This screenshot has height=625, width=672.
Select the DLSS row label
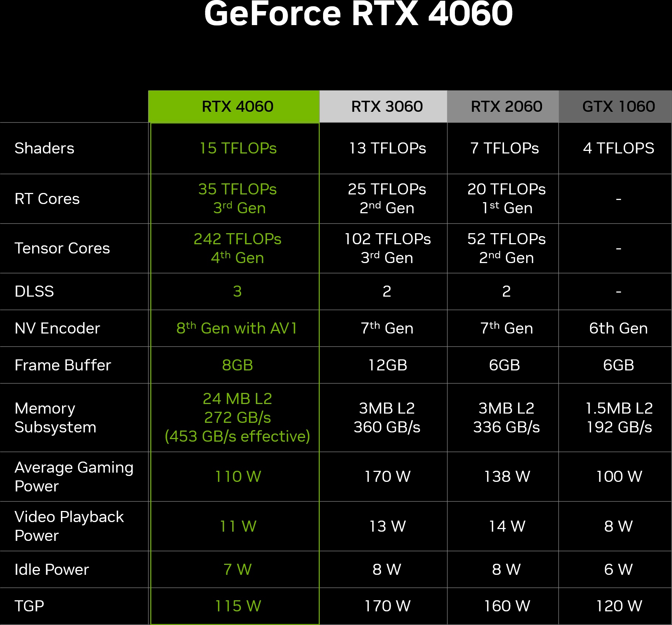(x=34, y=291)
